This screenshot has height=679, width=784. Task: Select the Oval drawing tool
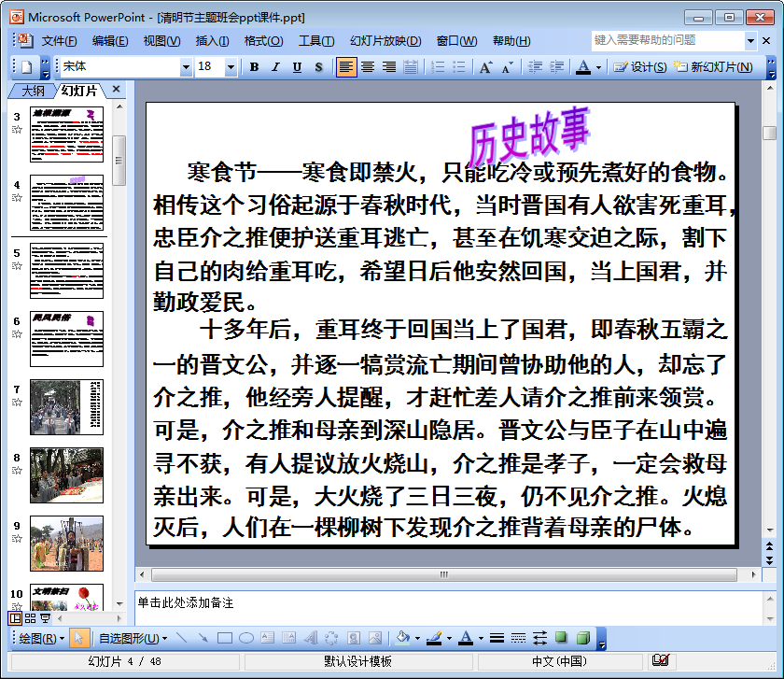(246, 638)
